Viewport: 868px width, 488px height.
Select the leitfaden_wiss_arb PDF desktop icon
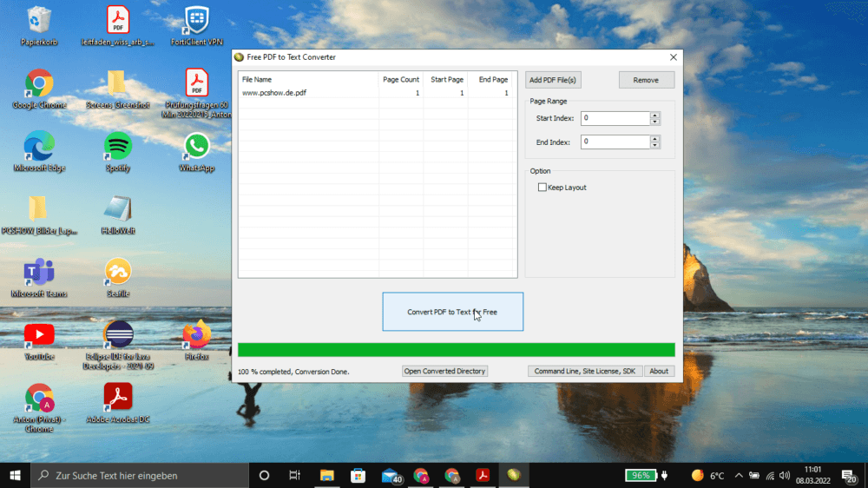point(117,26)
